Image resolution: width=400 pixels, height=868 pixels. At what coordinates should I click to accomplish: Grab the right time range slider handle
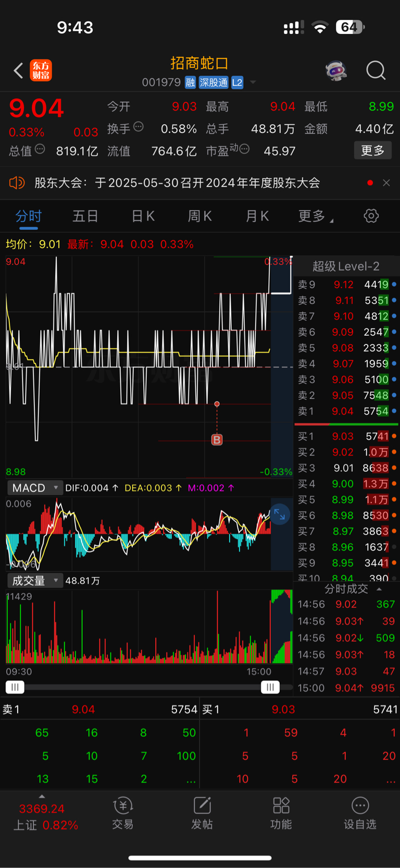click(x=270, y=687)
